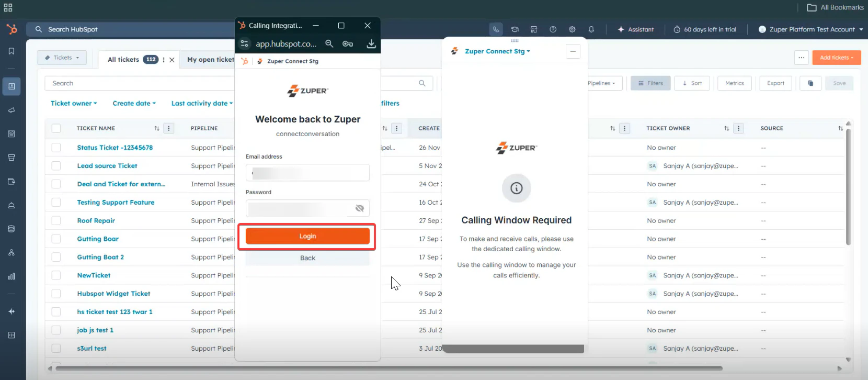Check the s3url test row checkbox
Image resolution: width=868 pixels, height=380 pixels.
(x=56, y=349)
